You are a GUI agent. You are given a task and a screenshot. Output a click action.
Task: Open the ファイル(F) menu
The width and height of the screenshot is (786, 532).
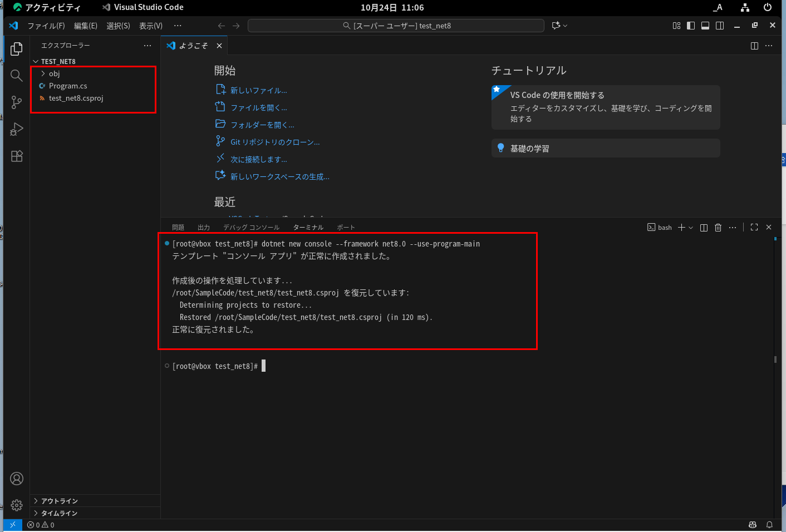pyautogui.click(x=46, y=26)
